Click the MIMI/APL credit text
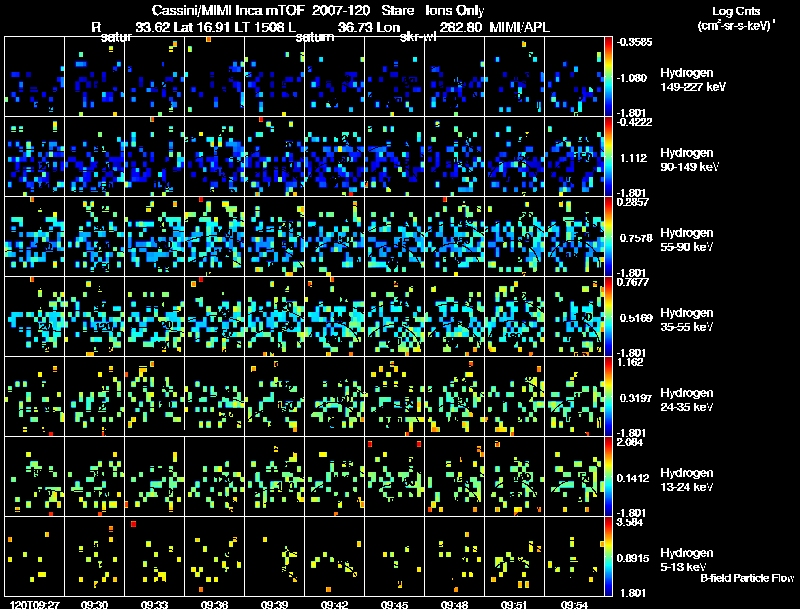The image size is (800, 609). coord(519,27)
